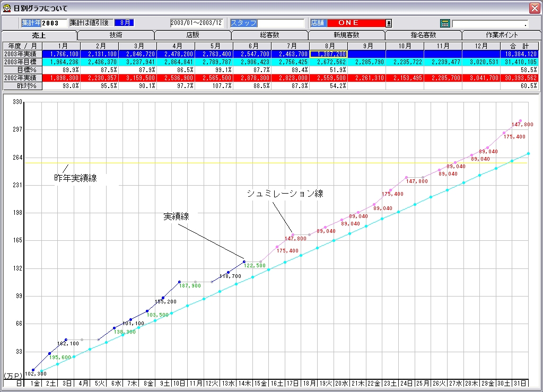This screenshot has height=392, width=543.
Task: Click the 6月 column header
Action: [x=252, y=46]
